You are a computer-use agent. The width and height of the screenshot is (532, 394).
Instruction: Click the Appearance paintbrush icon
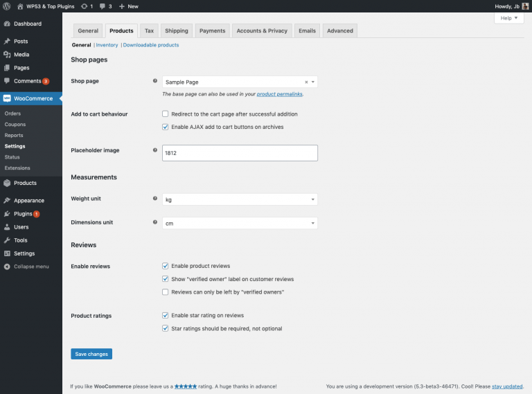coord(7,200)
